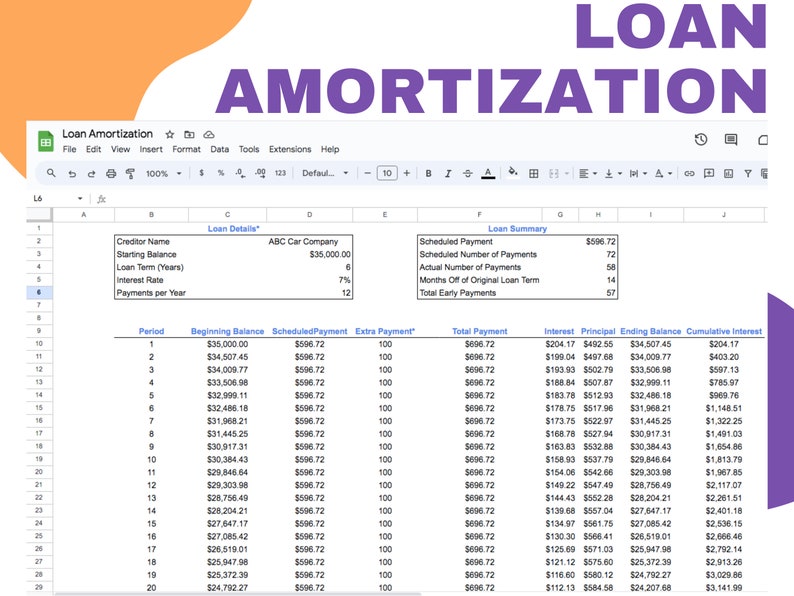Activate the paint format tool
Screen dimensions: 794x596
click(130, 174)
